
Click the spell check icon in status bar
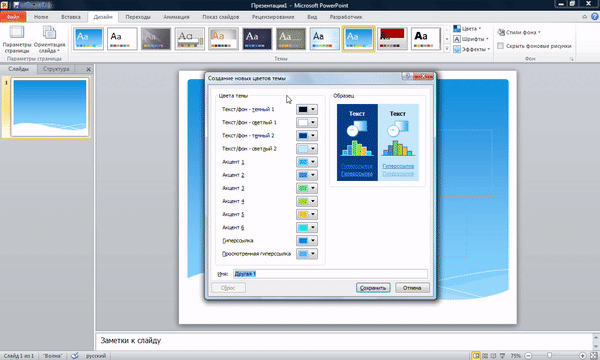[75, 356]
